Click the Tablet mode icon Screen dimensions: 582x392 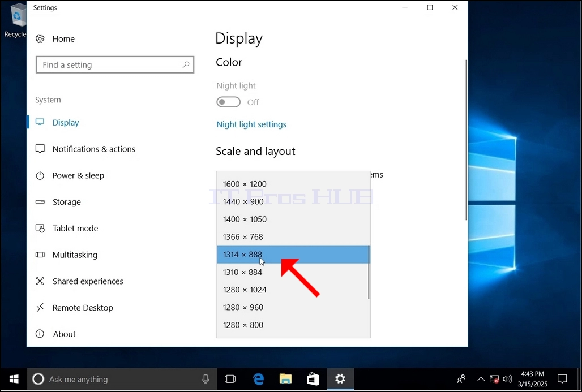coord(40,228)
